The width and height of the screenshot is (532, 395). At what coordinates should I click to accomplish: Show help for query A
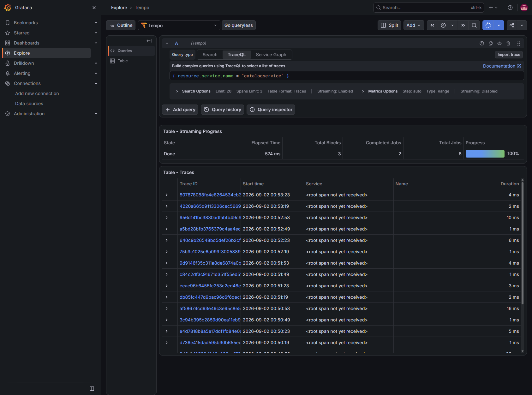point(482,43)
